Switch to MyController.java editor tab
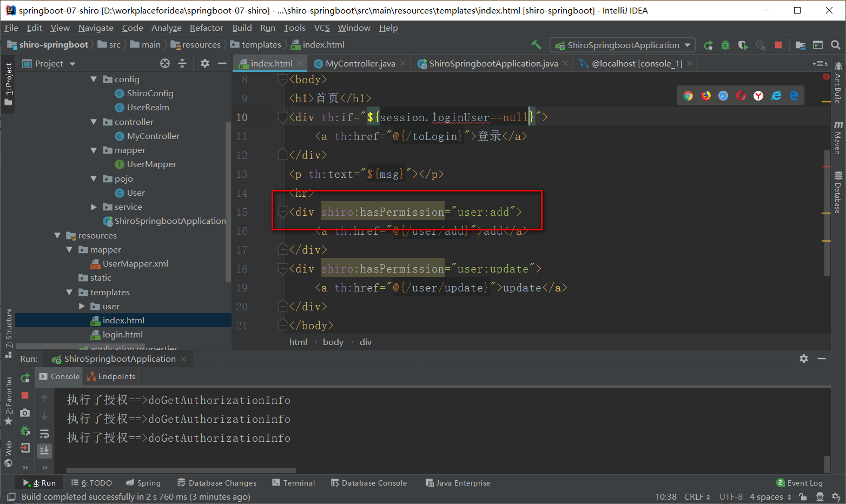Screen dimensions: 846x504 [x=360, y=64]
